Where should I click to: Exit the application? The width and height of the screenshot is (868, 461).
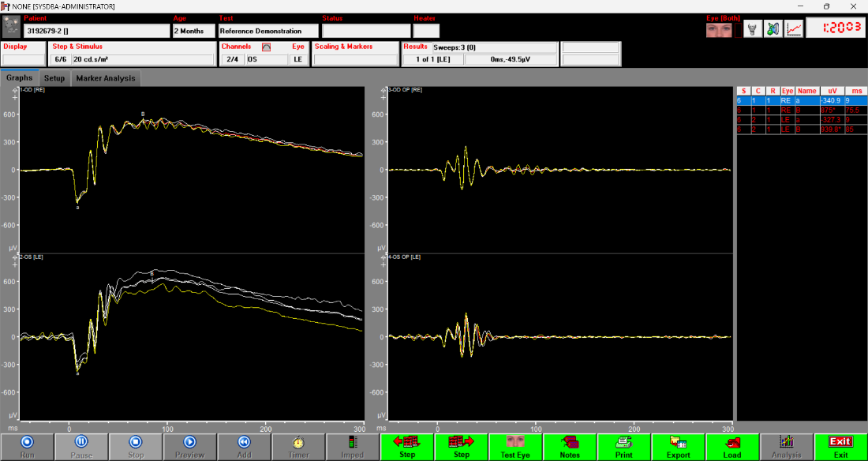click(841, 447)
